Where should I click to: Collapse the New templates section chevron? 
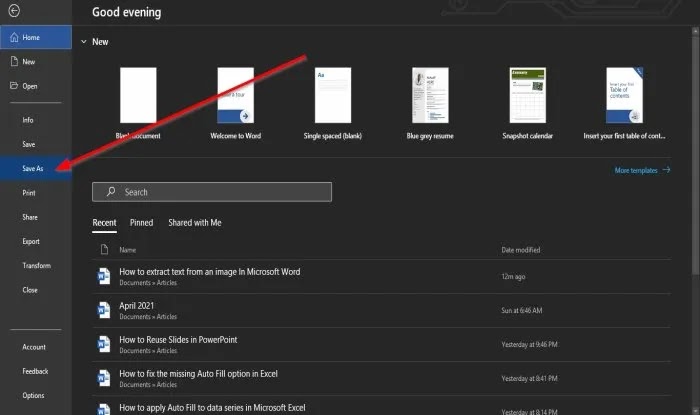tap(83, 42)
